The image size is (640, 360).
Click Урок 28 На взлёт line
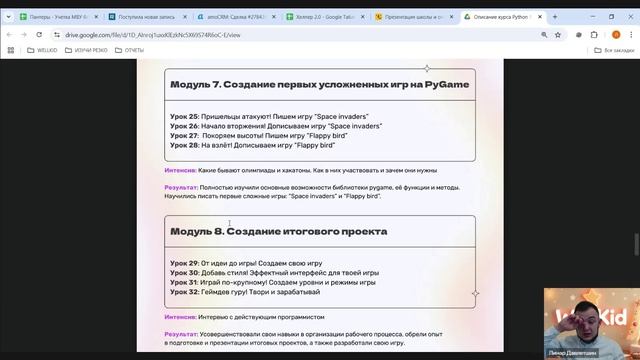pyautogui.click(x=253, y=145)
